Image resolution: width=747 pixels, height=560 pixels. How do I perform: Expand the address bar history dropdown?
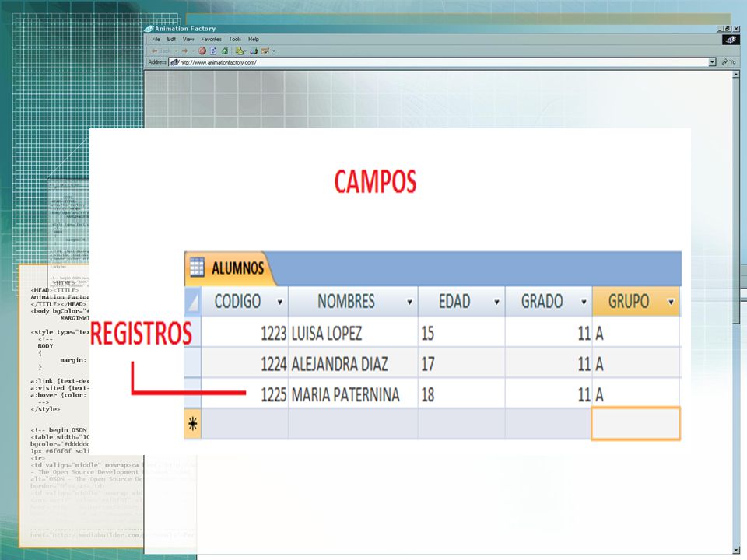712,62
